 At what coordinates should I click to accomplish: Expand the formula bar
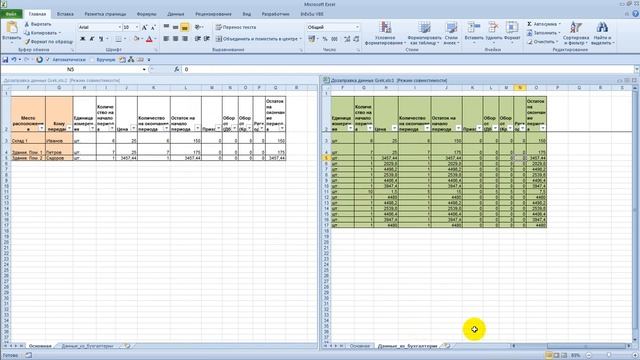636,69
